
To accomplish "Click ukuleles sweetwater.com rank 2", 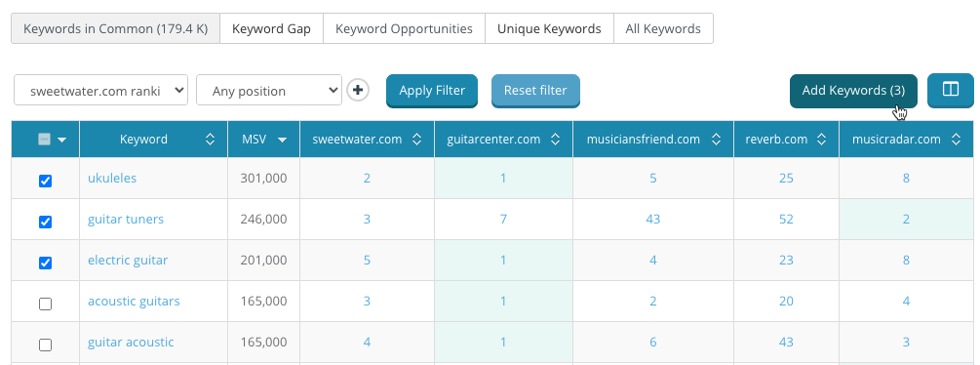I will (x=367, y=179).
